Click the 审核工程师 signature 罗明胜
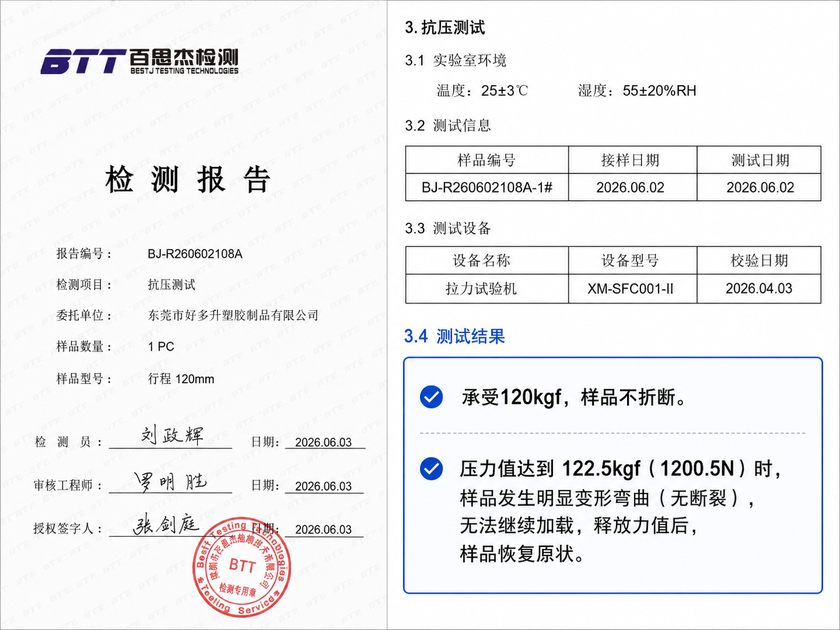Viewport: 840px width, 630px height. (170, 481)
